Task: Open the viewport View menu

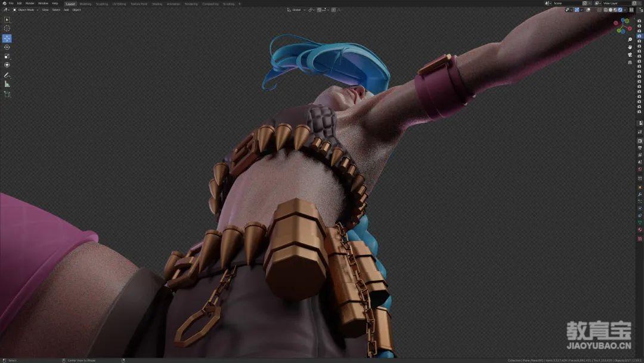Action: pyautogui.click(x=45, y=10)
